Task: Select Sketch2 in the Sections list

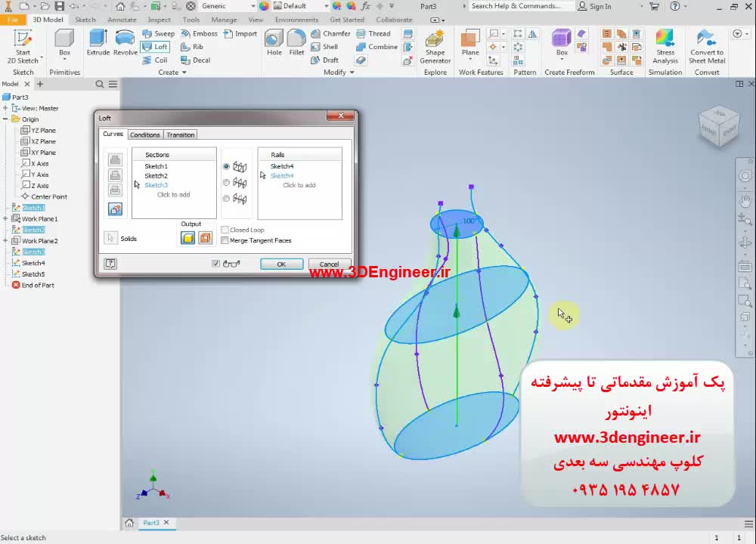Action: coord(156,176)
